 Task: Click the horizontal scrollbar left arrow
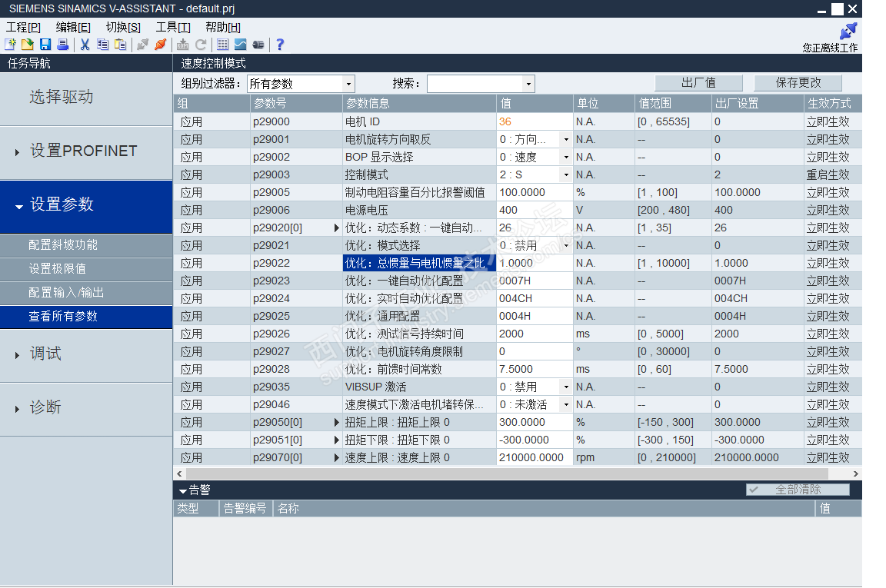[180, 474]
